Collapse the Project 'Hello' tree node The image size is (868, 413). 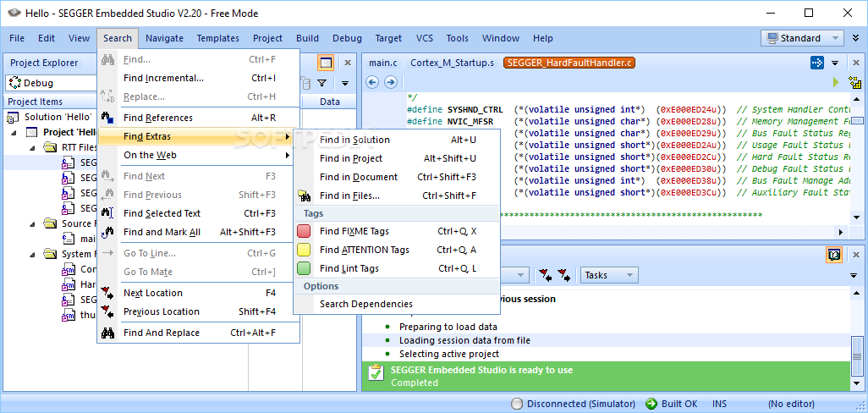pos(15,132)
